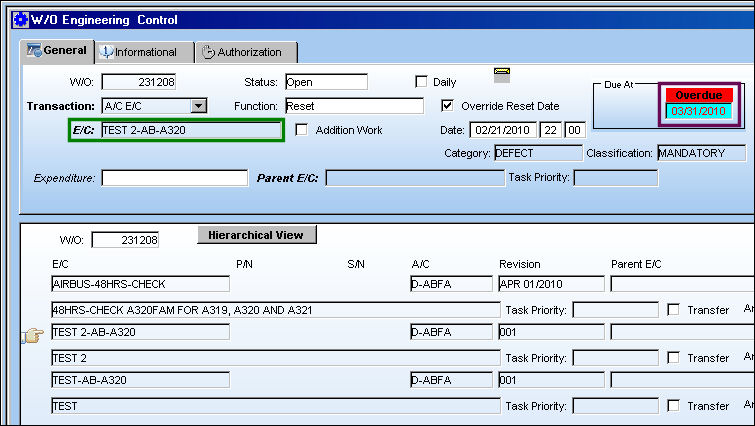Check Transfer for the TEST description row

(674, 406)
